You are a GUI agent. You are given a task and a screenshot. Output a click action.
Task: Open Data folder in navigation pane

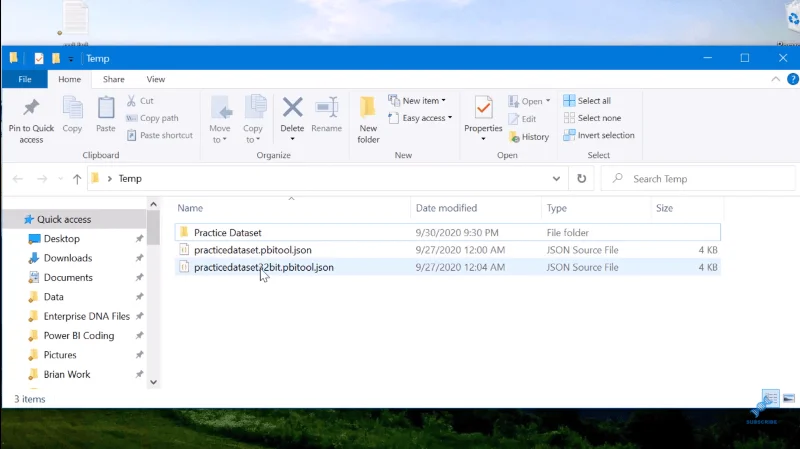54,297
